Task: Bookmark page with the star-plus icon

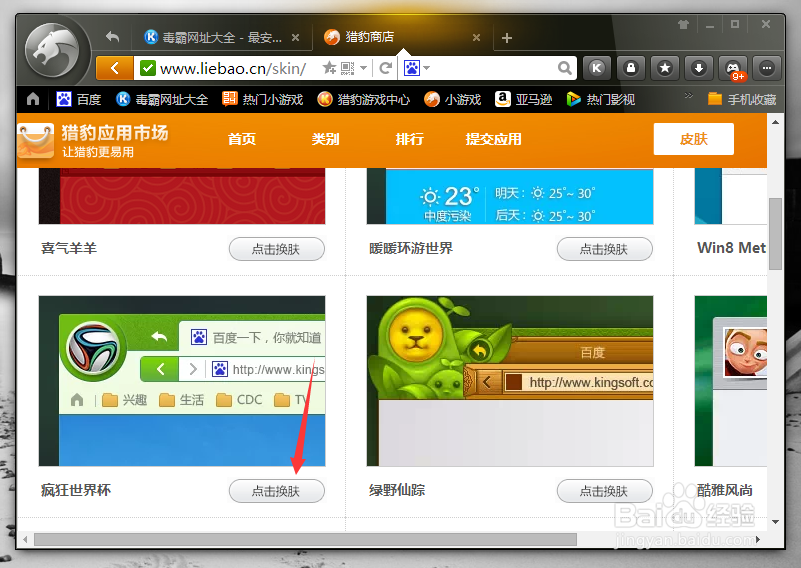Action: coord(329,67)
